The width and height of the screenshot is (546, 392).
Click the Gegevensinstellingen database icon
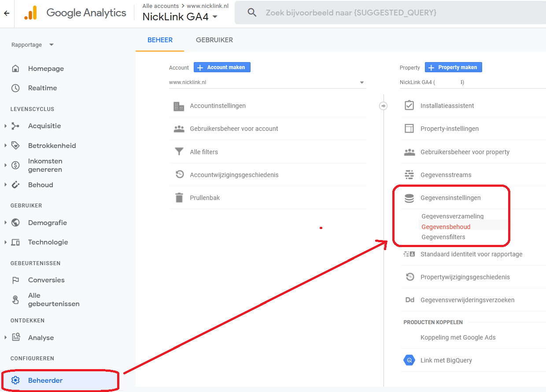409,198
